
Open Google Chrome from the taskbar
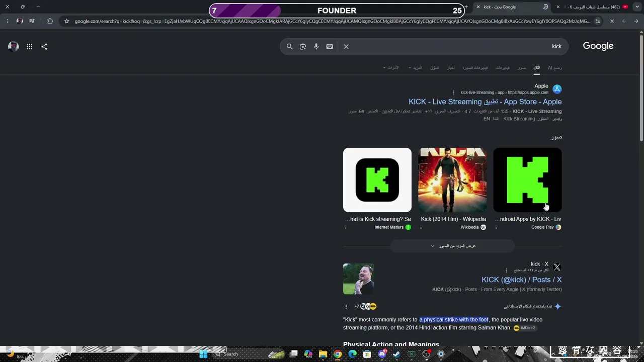[338, 354]
